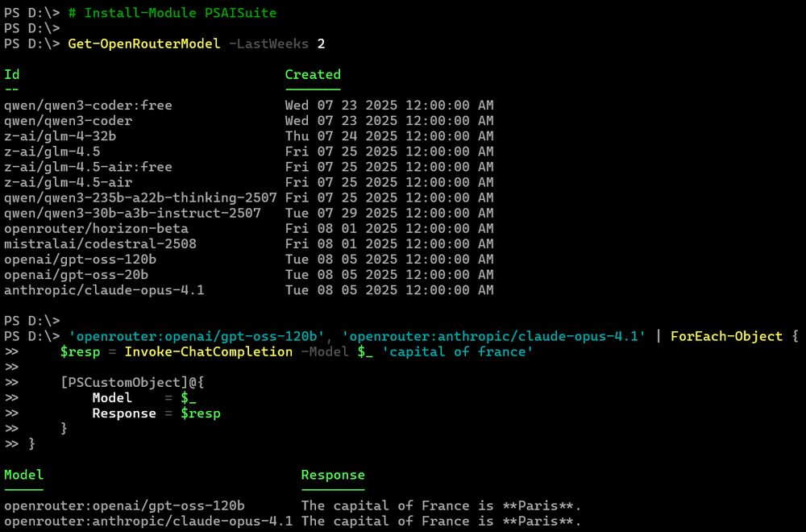
Task: Select anthropic/claude-opus-4.1 row in Id list
Action: pyautogui.click(x=104, y=290)
